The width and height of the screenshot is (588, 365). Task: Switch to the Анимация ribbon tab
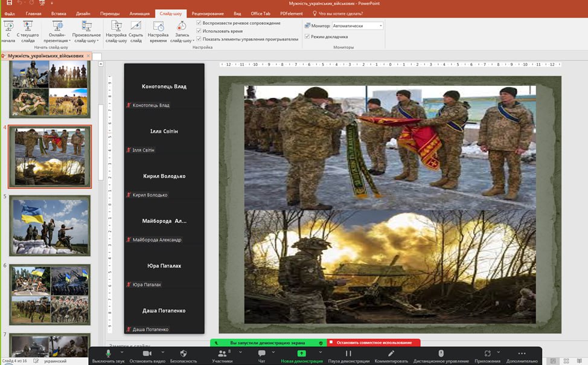139,13
